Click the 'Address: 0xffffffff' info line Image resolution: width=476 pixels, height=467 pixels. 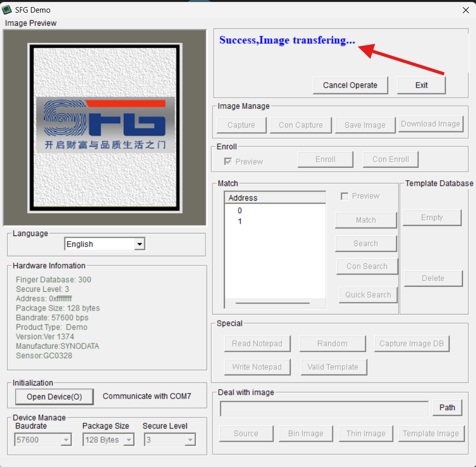[x=44, y=298]
